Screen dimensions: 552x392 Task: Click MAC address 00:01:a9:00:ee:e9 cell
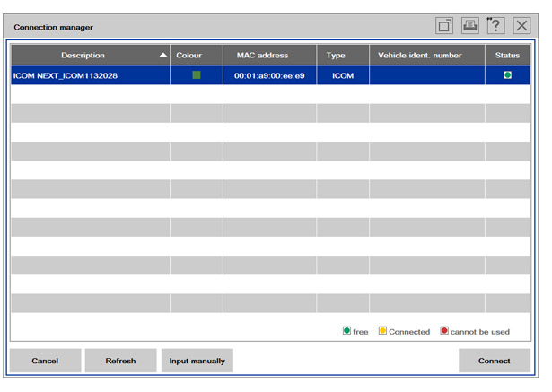click(x=269, y=75)
